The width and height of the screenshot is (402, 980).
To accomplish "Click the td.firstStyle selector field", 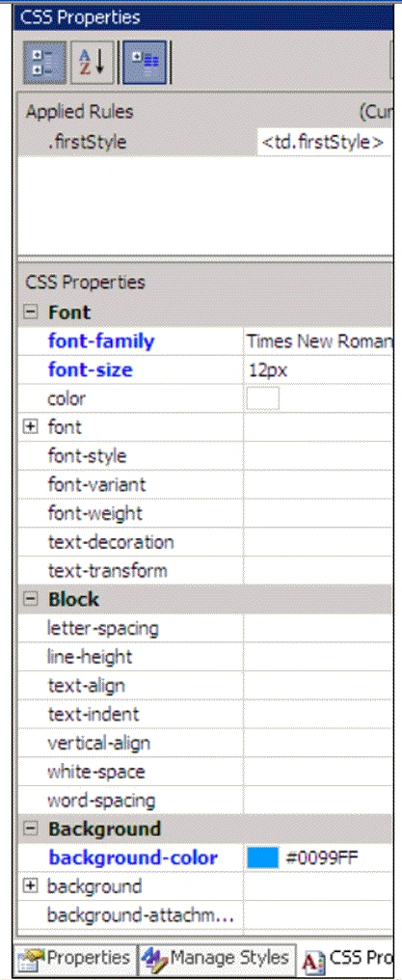I will 325,143.
